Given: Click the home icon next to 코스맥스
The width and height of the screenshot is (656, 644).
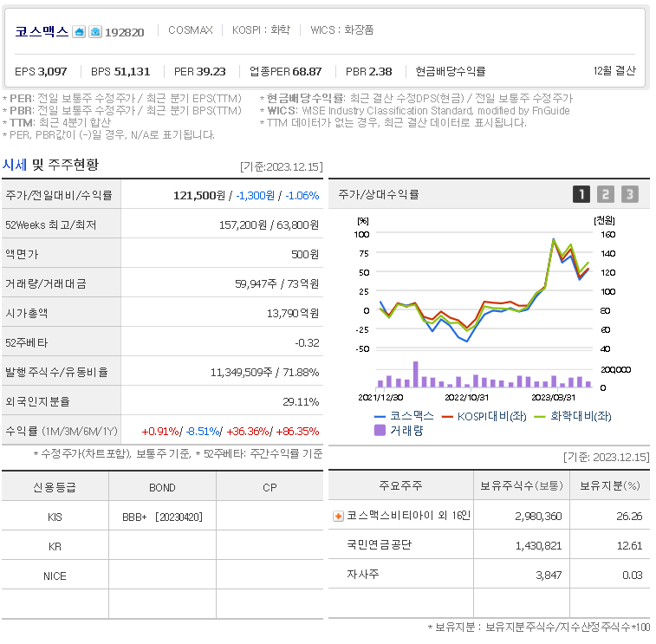Looking at the screenshot, I should click(x=79, y=31).
